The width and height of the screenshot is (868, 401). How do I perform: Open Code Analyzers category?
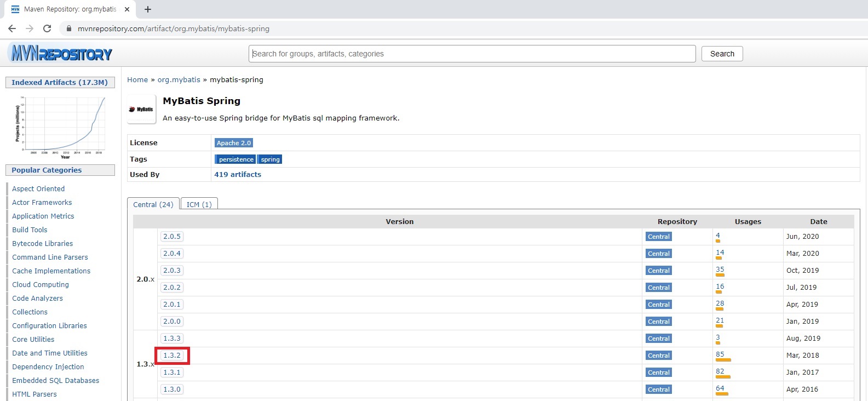pos(37,299)
